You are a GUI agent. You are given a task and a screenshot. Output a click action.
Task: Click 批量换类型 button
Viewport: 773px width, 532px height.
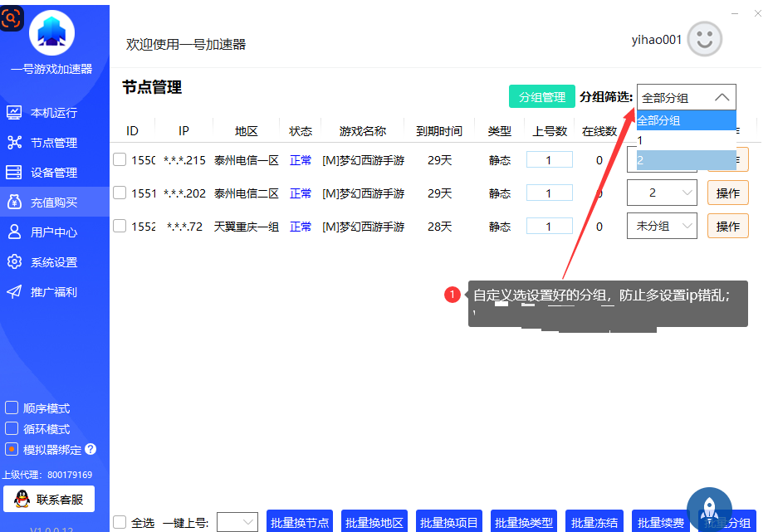[x=524, y=522]
